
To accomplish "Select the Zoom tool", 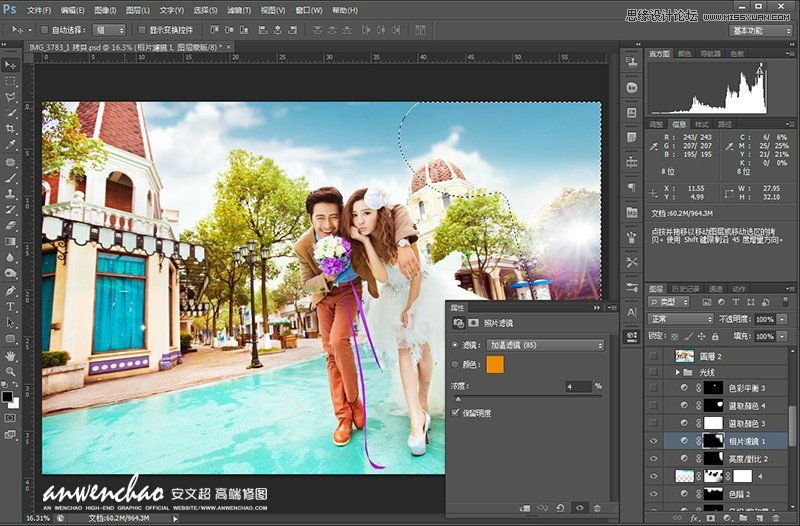I will click(10, 371).
